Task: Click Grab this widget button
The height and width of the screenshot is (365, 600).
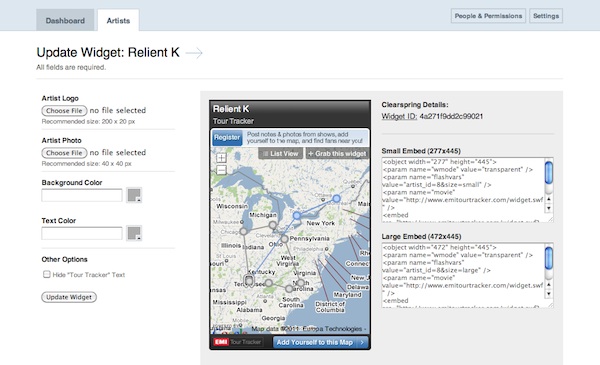Action: [x=337, y=153]
